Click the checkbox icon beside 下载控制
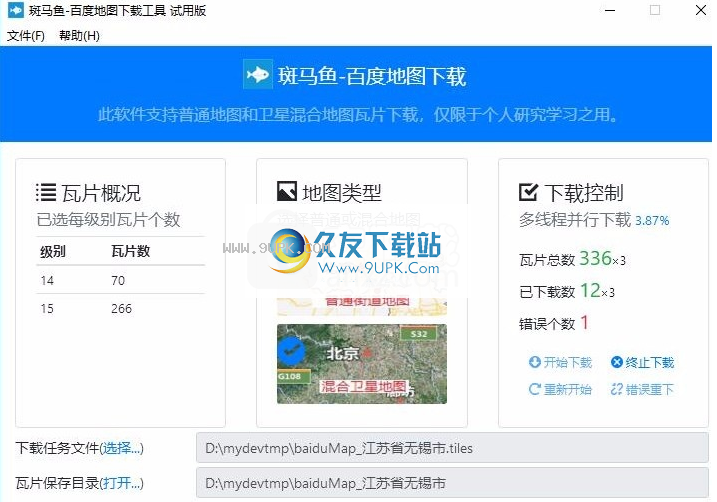 pos(528,192)
